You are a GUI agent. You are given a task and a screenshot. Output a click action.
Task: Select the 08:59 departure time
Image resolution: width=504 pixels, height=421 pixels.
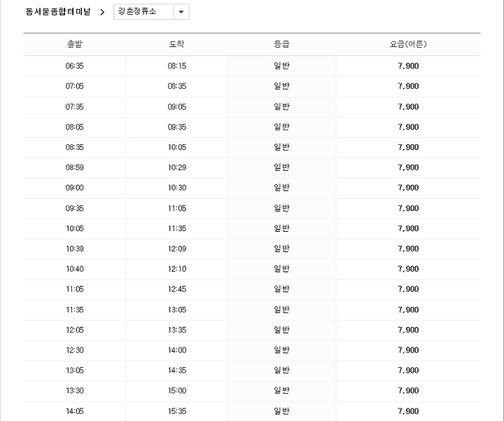click(x=75, y=167)
